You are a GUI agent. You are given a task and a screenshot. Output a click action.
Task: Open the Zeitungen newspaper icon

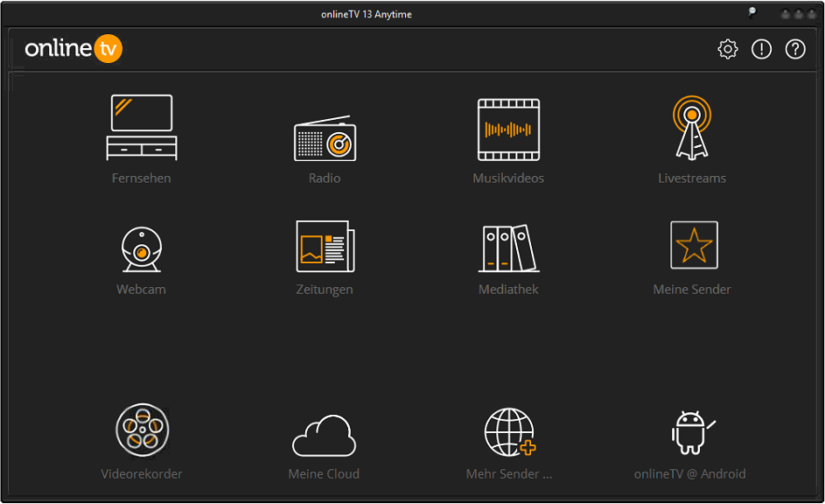325,246
